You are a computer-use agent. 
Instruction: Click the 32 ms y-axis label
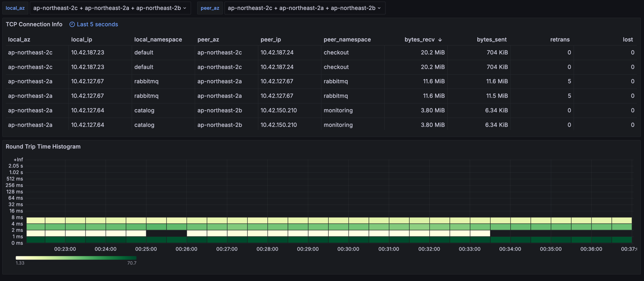coord(16,204)
